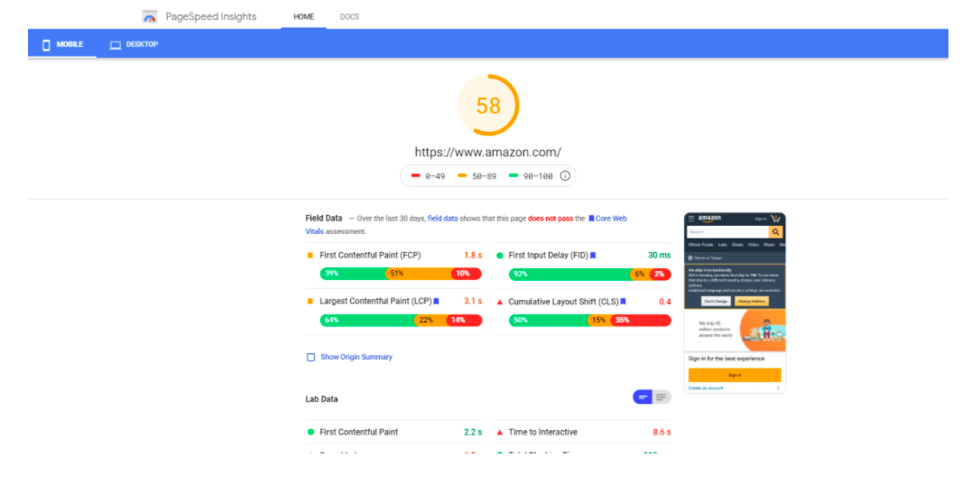Click the green 92% segment of FID bar
This screenshot has height=495, width=980.
tap(570, 274)
